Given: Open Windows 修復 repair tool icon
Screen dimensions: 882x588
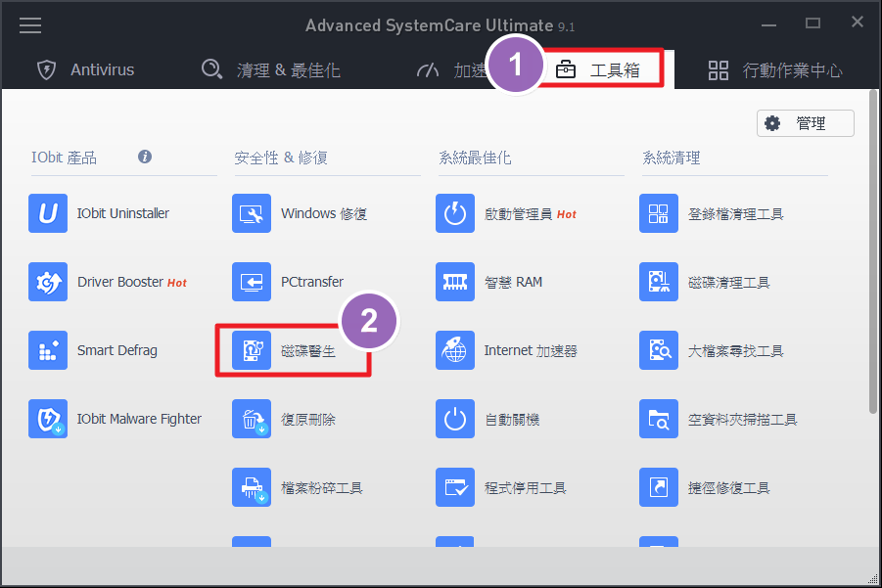Looking at the screenshot, I should tap(252, 213).
